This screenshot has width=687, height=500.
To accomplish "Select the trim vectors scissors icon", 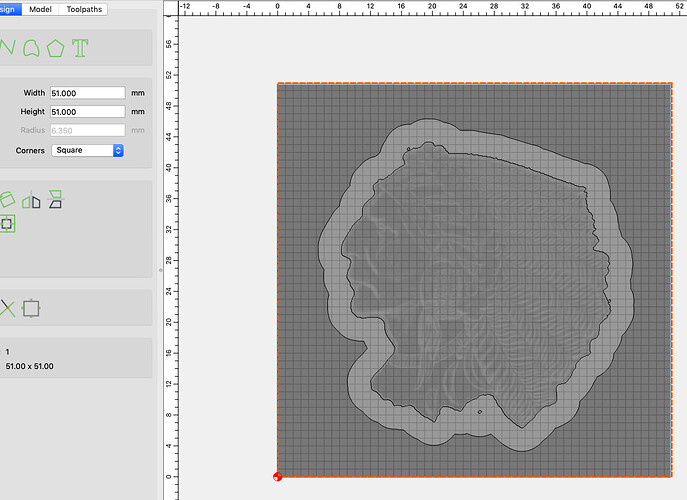I will click(x=7, y=309).
